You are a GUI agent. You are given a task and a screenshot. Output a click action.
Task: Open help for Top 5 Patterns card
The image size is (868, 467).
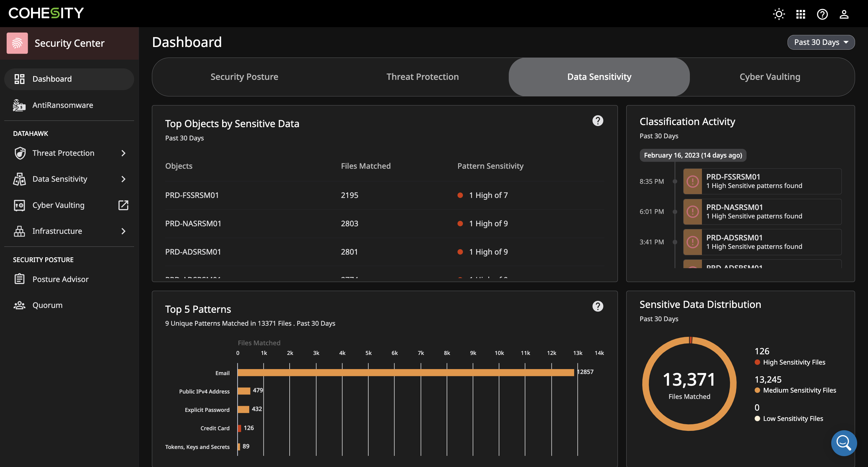(598, 306)
